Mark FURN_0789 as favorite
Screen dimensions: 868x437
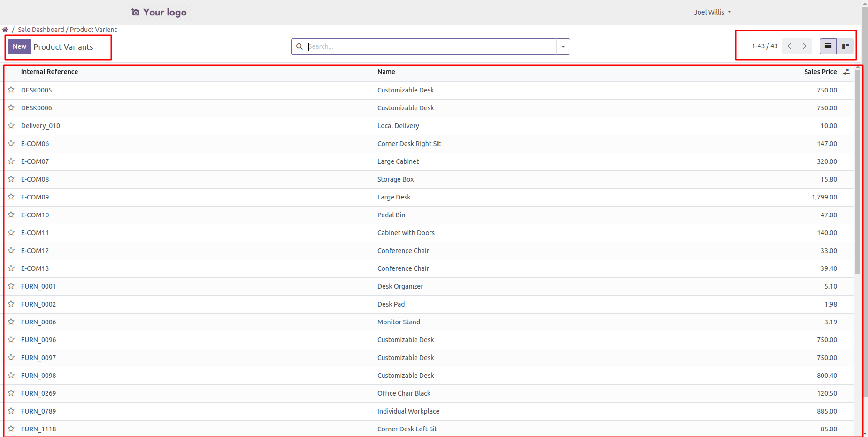click(x=11, y=411)
